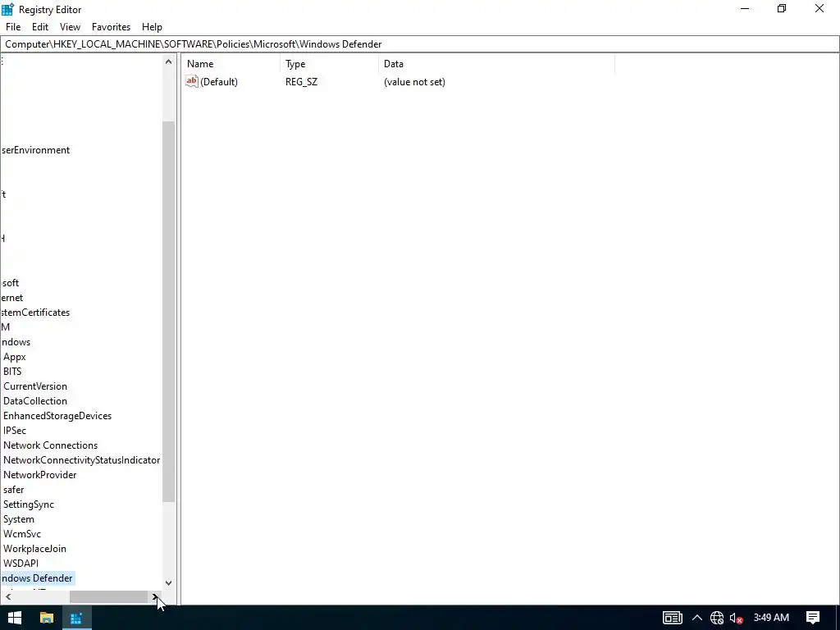Click the tree horizontal scrollbar thumb
Viewport: 840px width, 630px height.
tap(109, 596)
